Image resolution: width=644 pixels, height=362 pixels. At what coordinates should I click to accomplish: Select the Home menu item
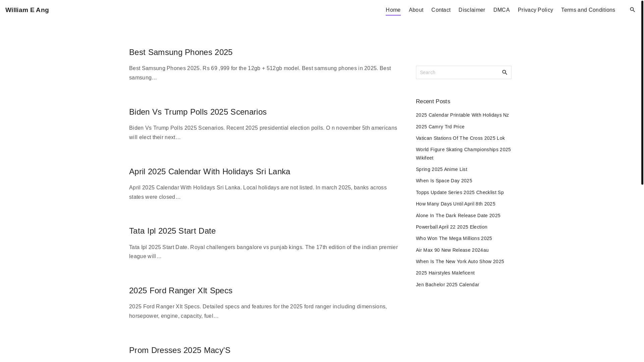tap(393, 10)
